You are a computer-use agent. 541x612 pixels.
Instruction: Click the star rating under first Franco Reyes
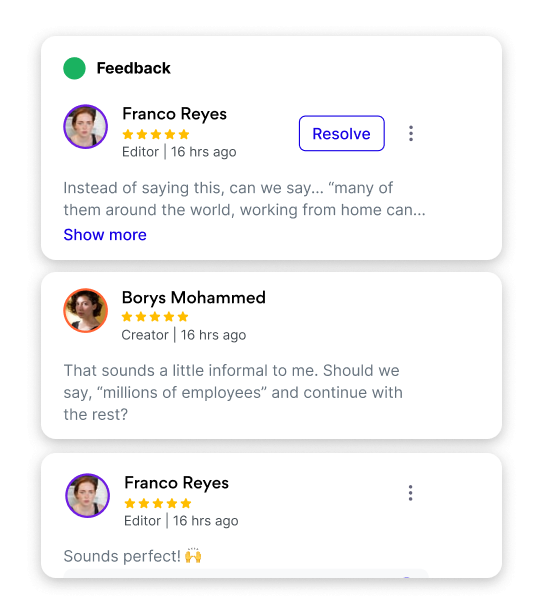point(156,135)
